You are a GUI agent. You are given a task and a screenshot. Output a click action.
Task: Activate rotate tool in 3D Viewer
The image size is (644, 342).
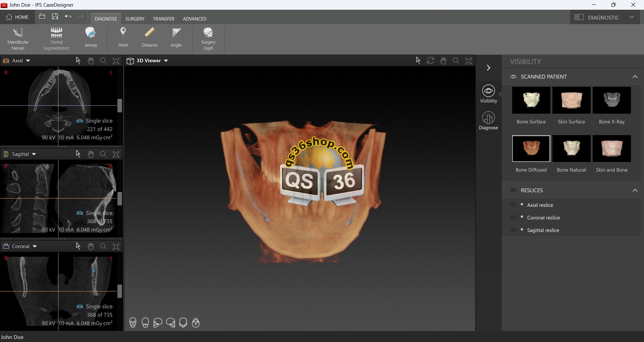click(431, 61)
